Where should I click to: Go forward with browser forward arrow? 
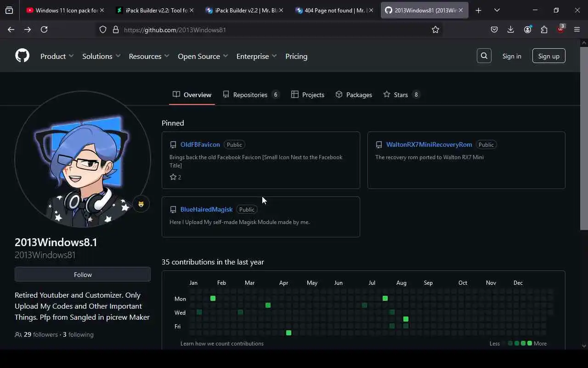pyautogui.click(x=28, y=29)
